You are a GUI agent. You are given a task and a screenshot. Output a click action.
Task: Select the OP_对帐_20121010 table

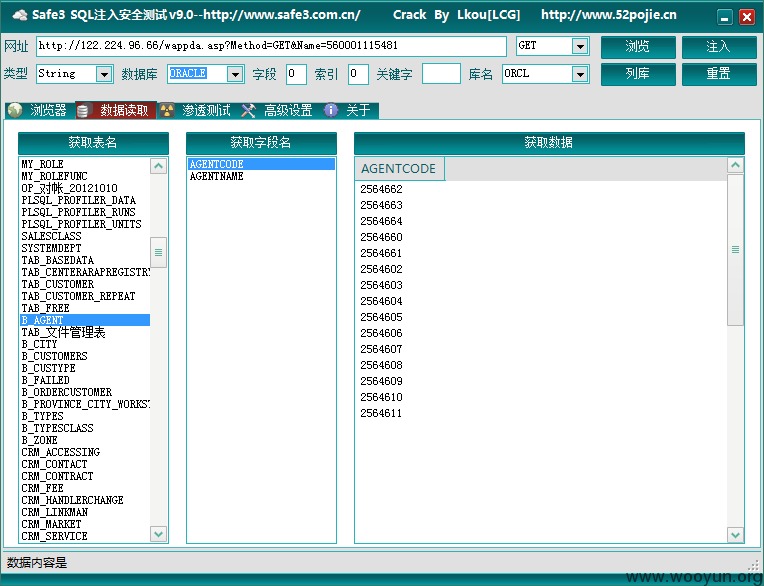pos(85,188)
